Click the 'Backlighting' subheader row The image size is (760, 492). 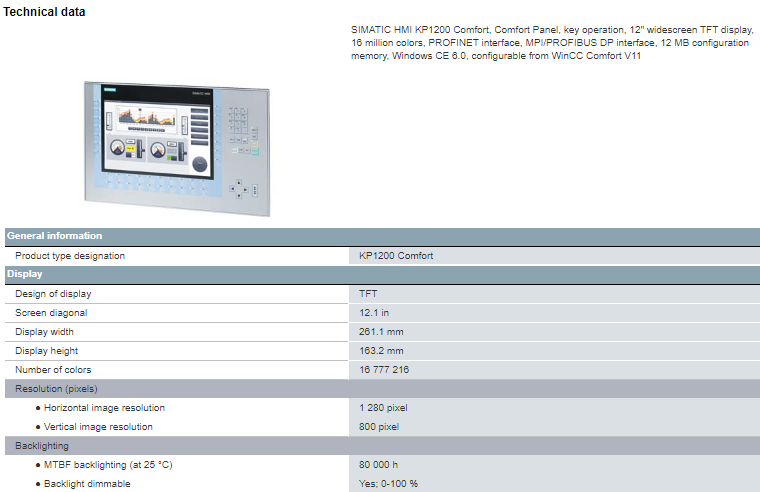(382, 445)
